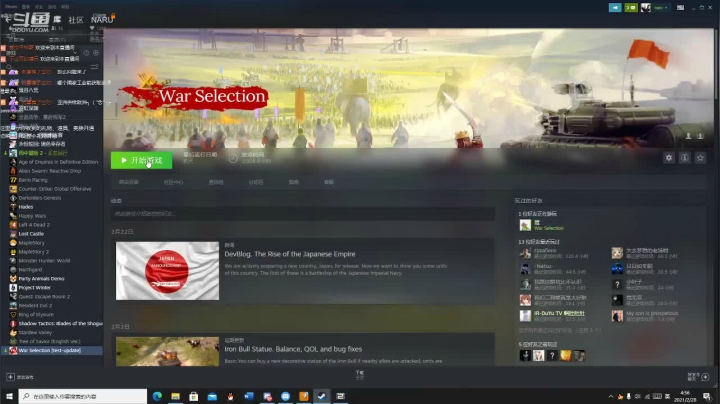This screenshot has width=720, height=404.
Task: Open the Mail icon in the taskbar
Action: [212, 396]
